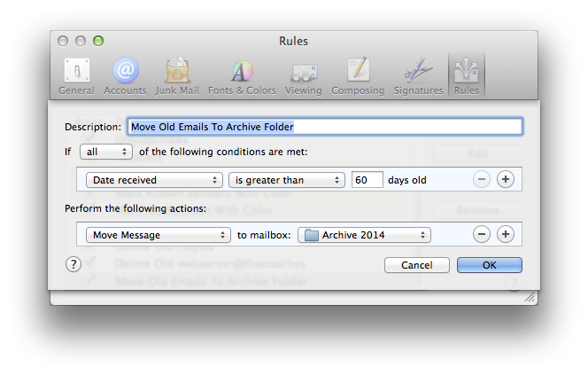588x375 pixels.
Task: Open the Signatures preferences pane
Action: point(418,76)
